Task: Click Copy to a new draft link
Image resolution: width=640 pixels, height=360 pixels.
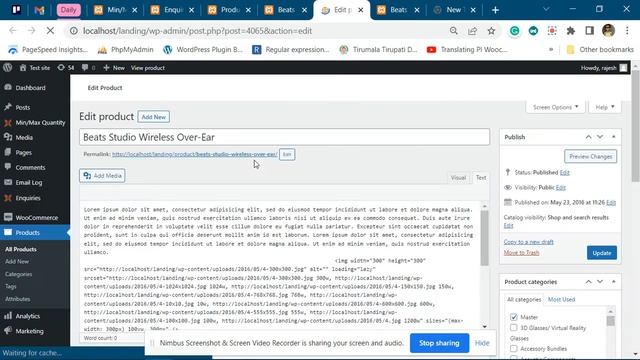Action: [x=529, y=242]
